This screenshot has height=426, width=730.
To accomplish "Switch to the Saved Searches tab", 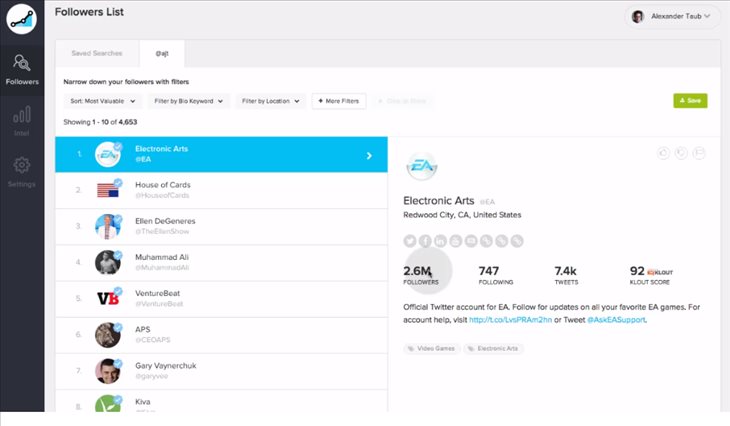I will click(97, 53).
